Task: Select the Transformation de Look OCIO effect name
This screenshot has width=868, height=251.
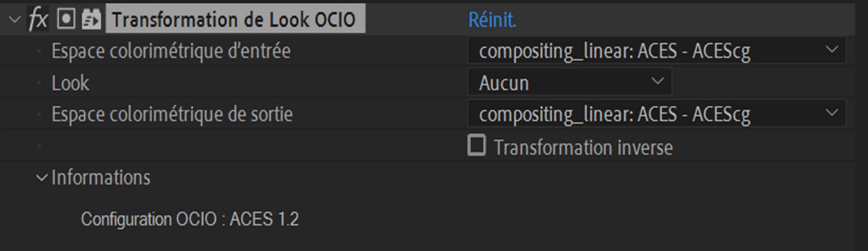Action: (x=234, y=19)
